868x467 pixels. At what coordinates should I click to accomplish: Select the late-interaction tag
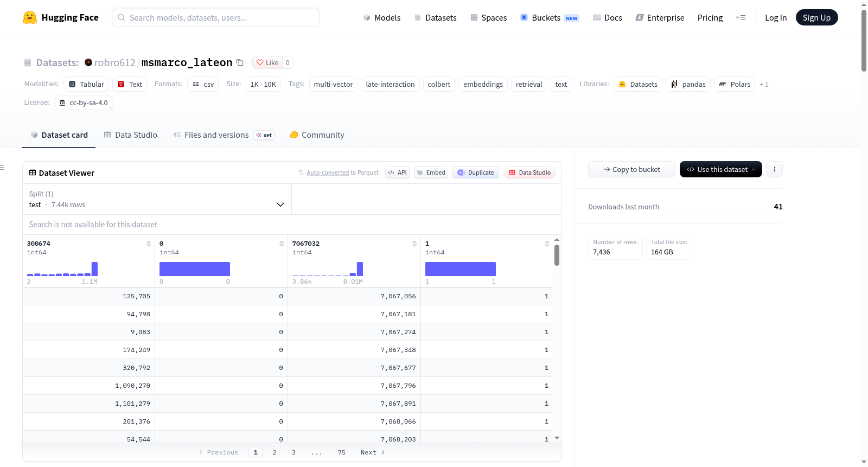390,85
